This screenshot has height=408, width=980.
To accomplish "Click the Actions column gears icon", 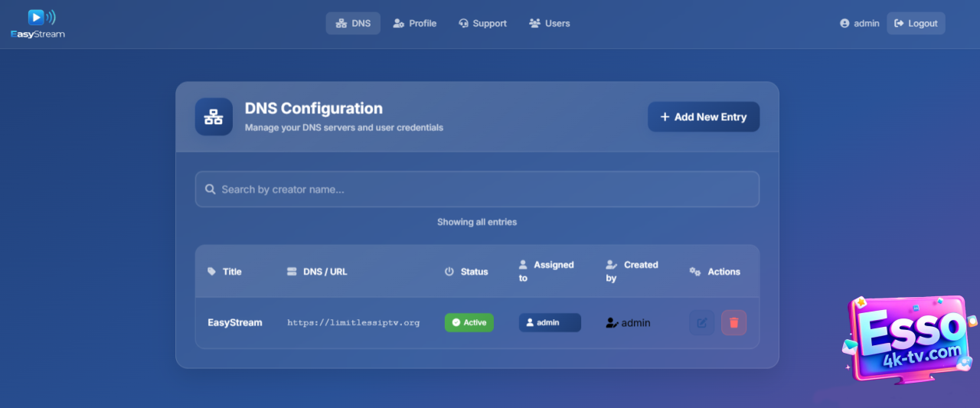I will [x=695, y=272].
